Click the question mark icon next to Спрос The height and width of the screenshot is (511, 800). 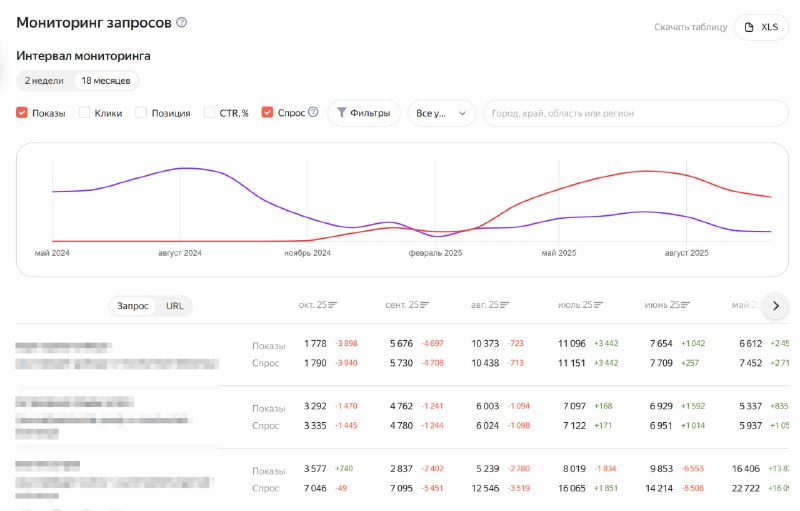point(313,113)
